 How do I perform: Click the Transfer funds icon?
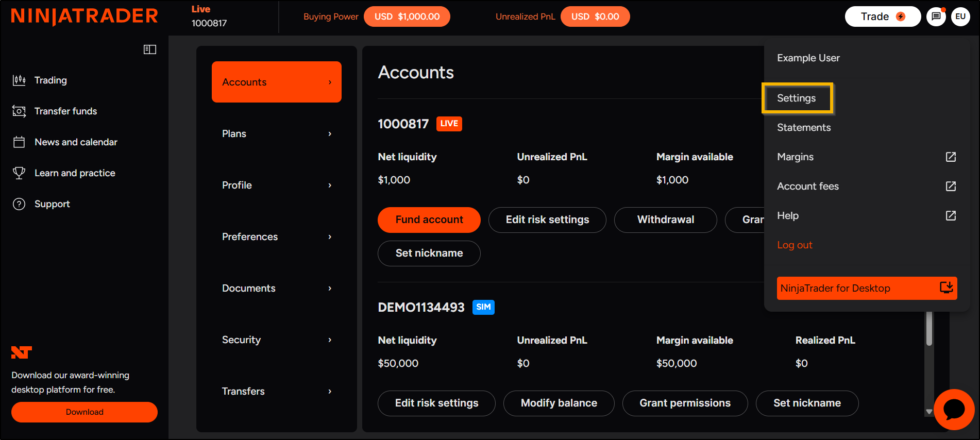[19, 111]
